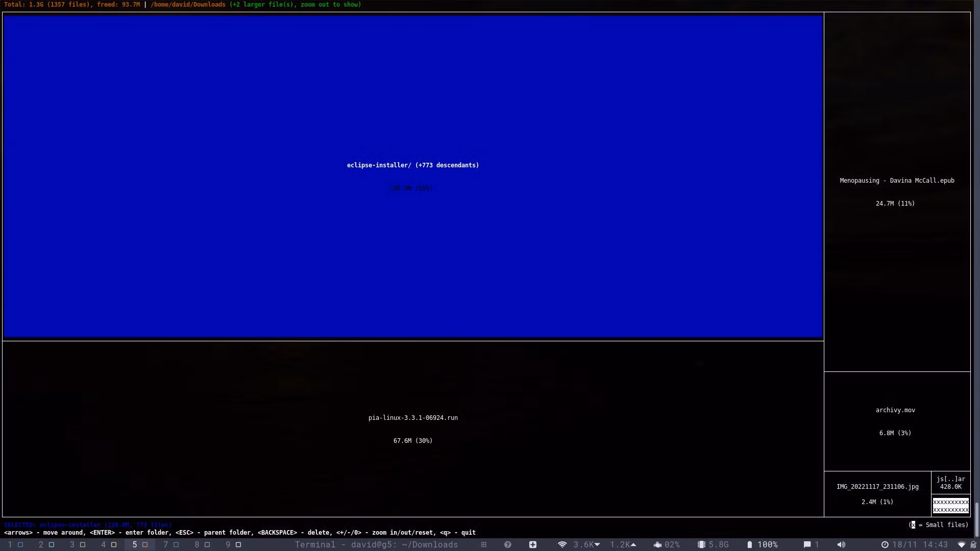
Task: Click the memory icon showing 5.8G
Action: pyautogui.click(x=701, y=545)
